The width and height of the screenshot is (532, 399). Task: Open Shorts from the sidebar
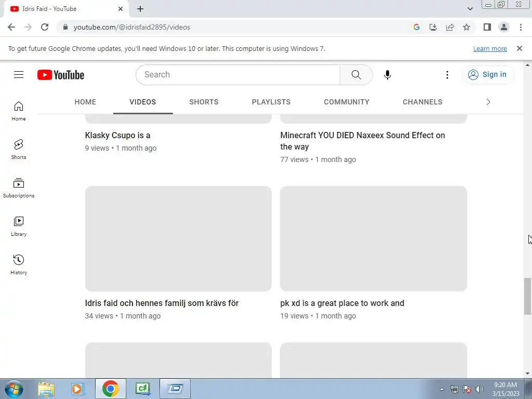point(19,149)
